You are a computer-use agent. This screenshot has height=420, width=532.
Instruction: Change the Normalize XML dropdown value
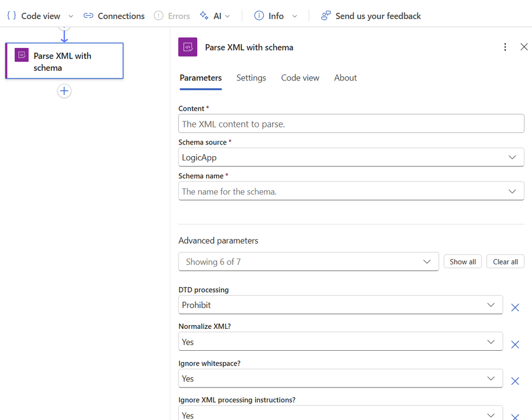point(340,342)
